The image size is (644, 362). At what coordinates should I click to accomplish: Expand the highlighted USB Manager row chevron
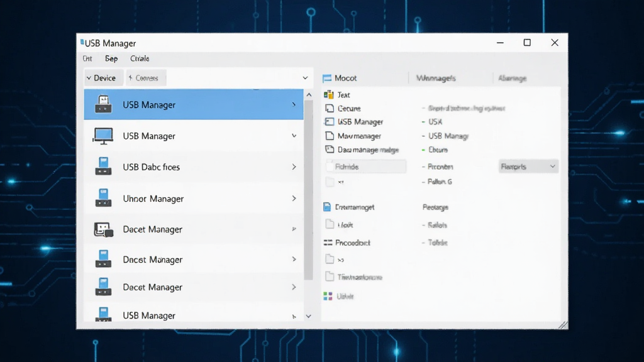[294, 105]
